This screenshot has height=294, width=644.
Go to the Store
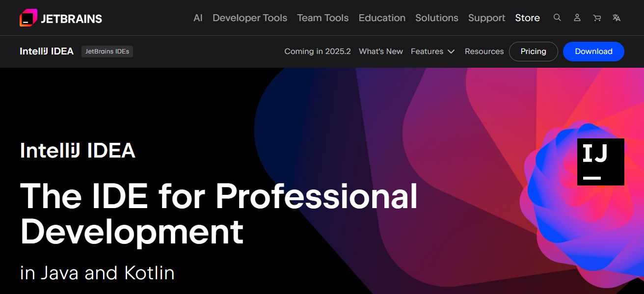528,18
